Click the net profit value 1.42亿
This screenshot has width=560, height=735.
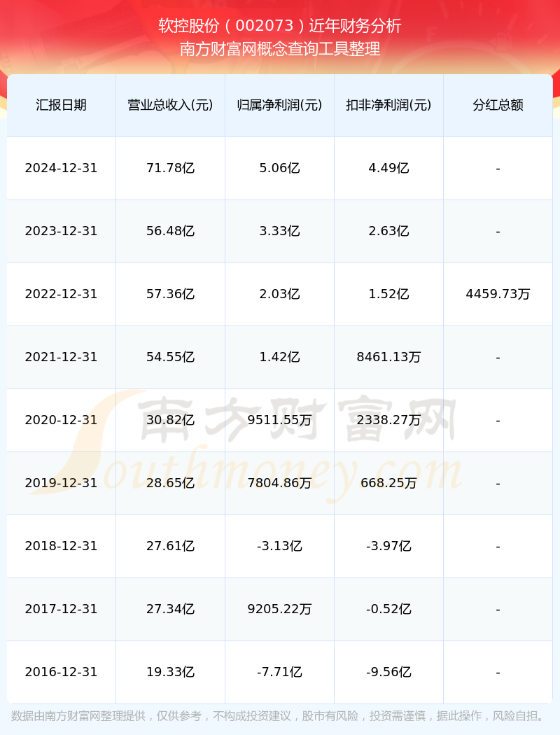click(280, 357)
